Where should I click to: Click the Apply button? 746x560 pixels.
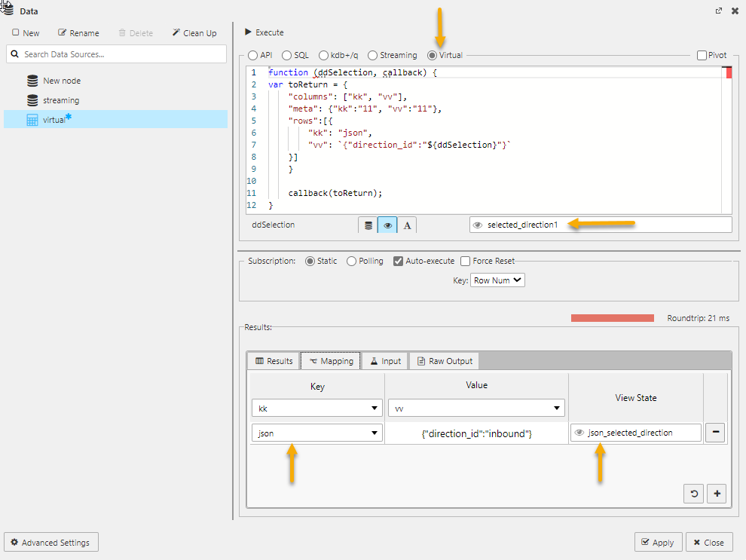pos(658,543)
